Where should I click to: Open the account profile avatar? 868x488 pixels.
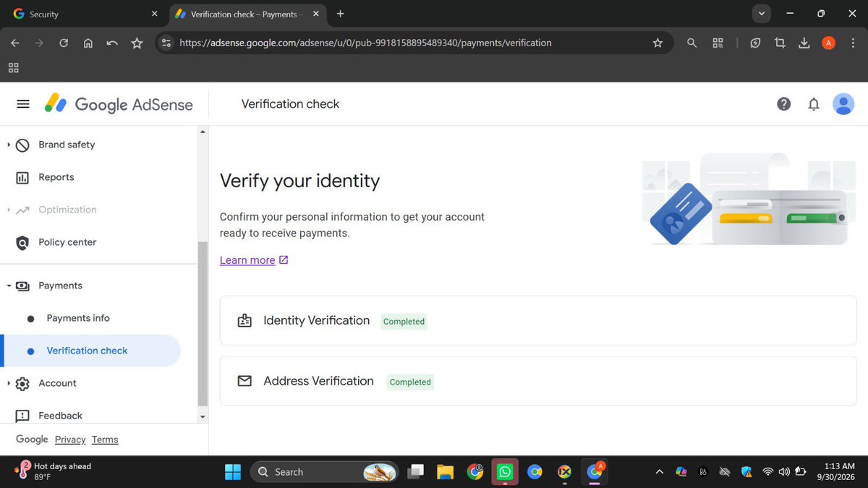(843, 104)
